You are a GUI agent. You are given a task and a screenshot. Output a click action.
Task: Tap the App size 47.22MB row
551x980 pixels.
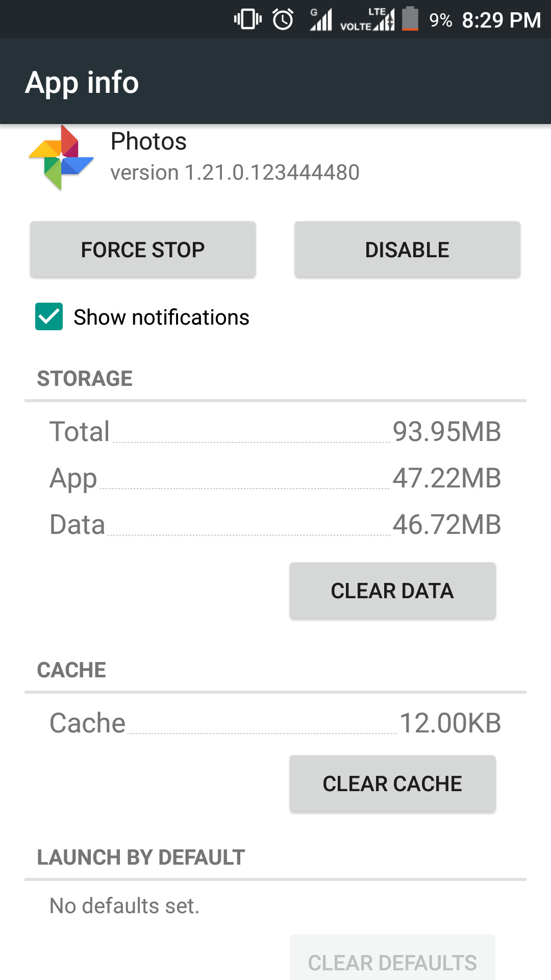[x=275, y=478]
